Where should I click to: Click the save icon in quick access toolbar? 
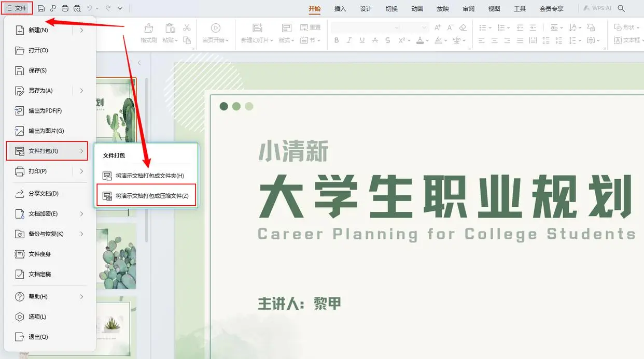pos(41,8)
